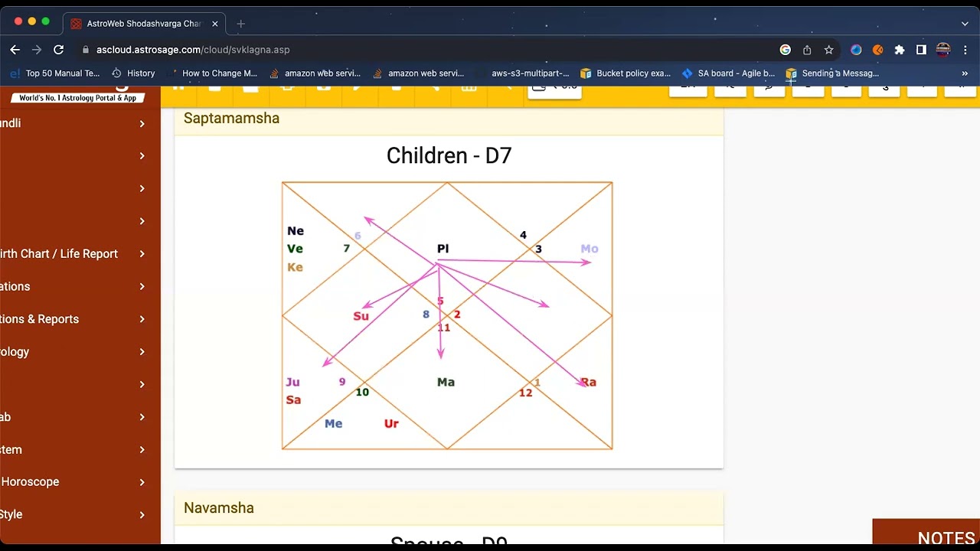Click the Sa planet label in chart

tap(293, 400)
